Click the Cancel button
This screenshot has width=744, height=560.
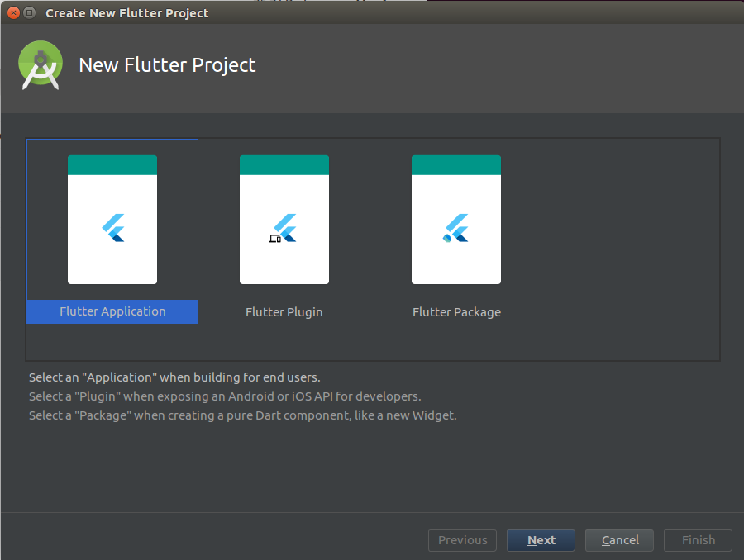point(619,540)
